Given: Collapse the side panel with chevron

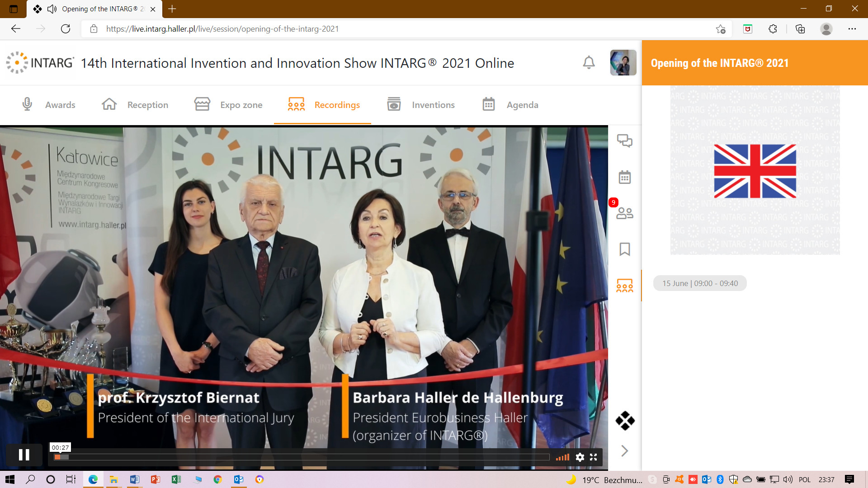Looking at the screenshot, I should [625, 450].
